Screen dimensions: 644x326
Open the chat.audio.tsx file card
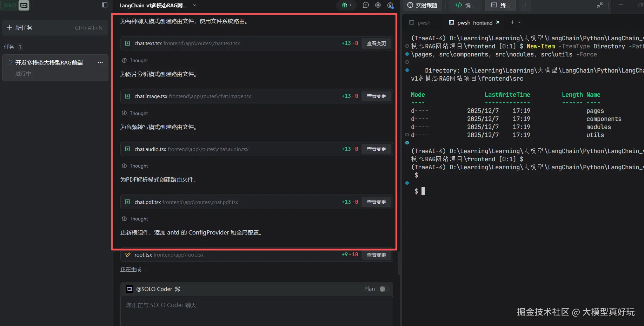tap(256, 149)
